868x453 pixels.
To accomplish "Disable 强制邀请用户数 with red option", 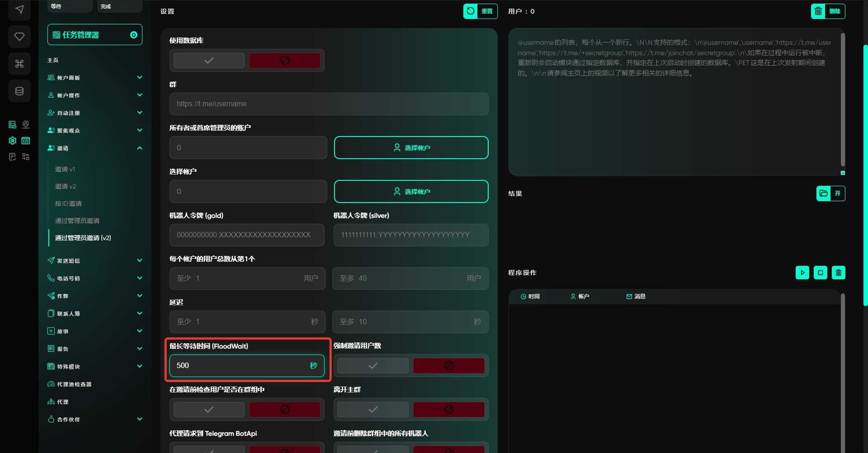I will click(448, 366).
